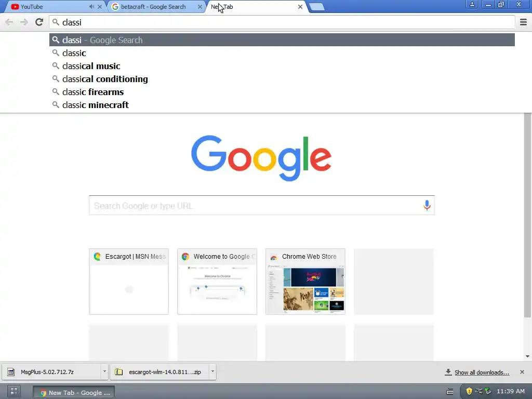Go forward using the forward arrow
The image size is (532, 399).
pyautogui.click(x=24, y=22)
